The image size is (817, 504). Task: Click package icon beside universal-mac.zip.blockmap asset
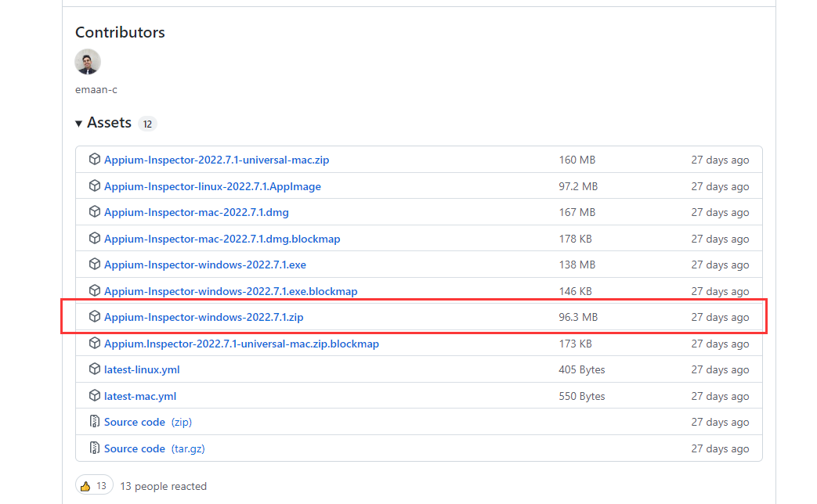(94, 343)
